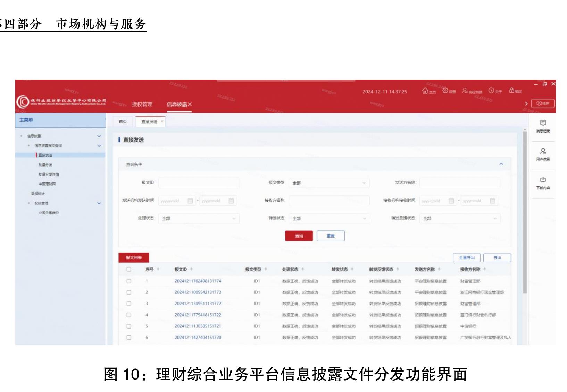The width and height of the screenshot is (567, 392).
Task: Open the calendar for 发送机构发送时间 start date
Action: (190, 201)
